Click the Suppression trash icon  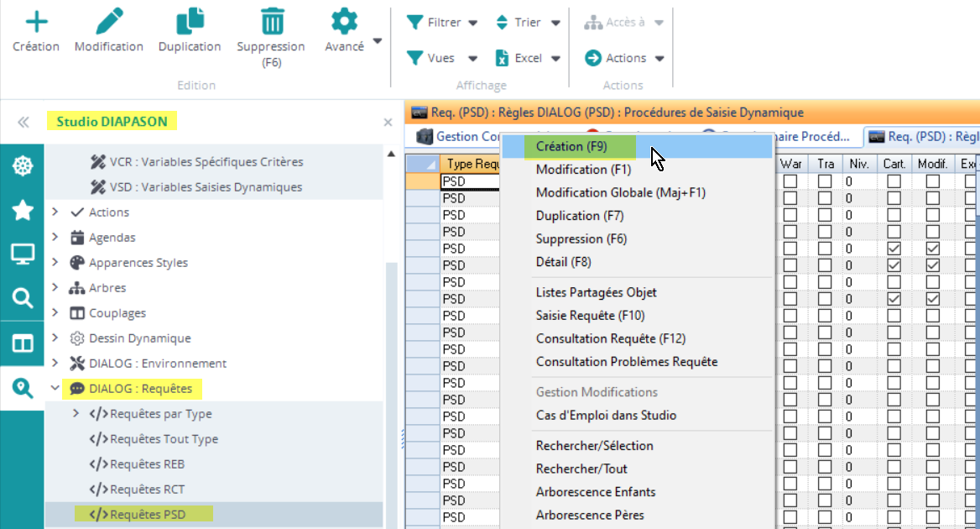[x=271, y=22]
